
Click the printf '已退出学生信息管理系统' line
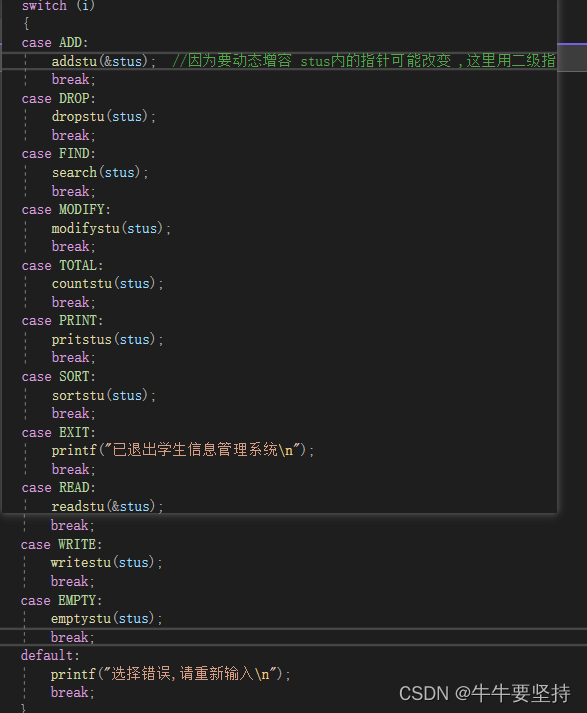pos(183,451)
